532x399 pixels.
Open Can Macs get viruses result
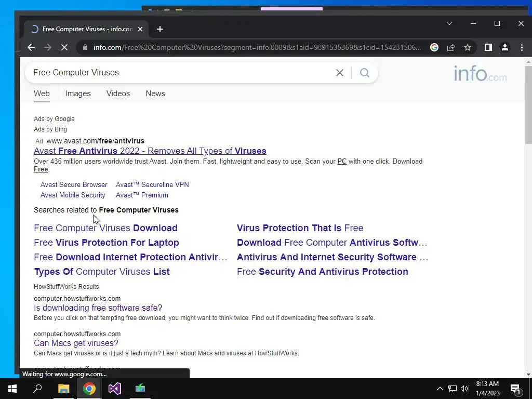[76, 343]
